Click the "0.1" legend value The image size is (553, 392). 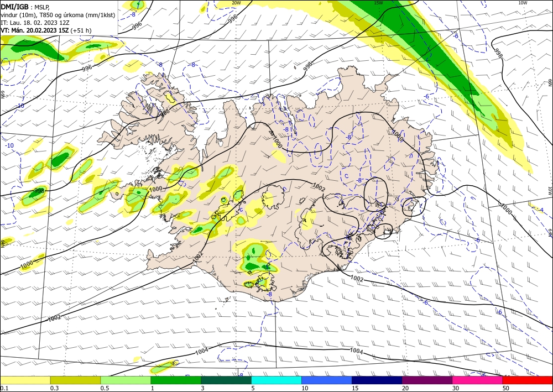[4, 388]
